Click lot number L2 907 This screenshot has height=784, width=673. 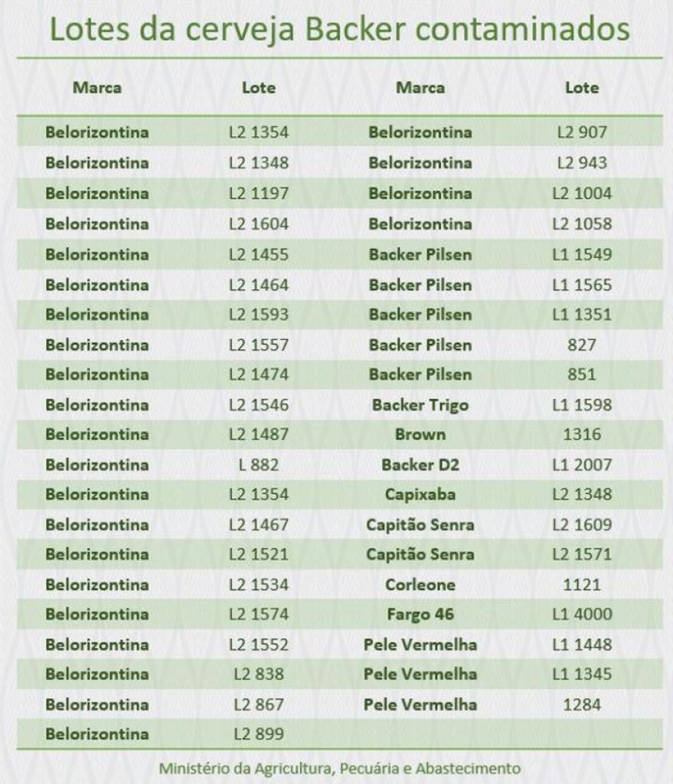pos(582,132)
